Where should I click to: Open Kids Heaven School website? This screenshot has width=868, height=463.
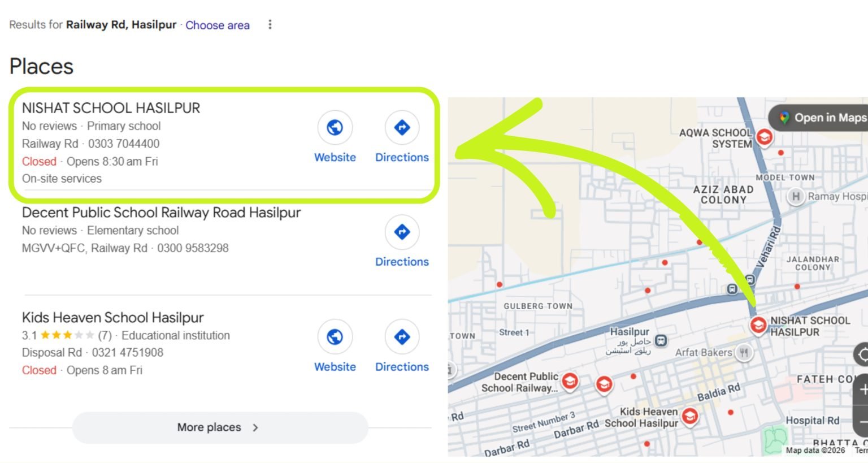[x=335, y=347]
